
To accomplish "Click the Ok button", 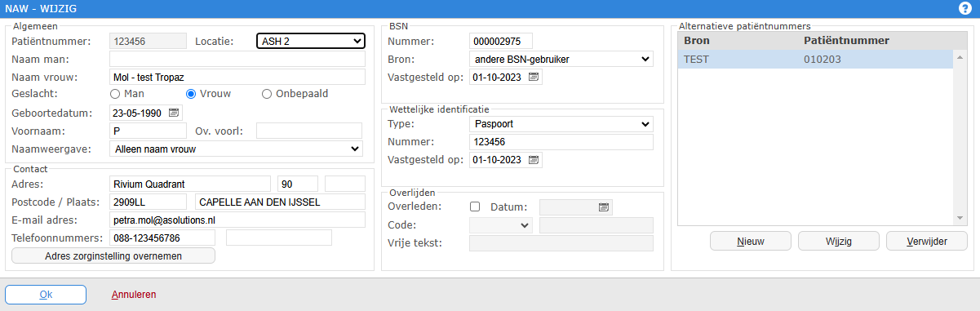I will [x=46, y=294].
